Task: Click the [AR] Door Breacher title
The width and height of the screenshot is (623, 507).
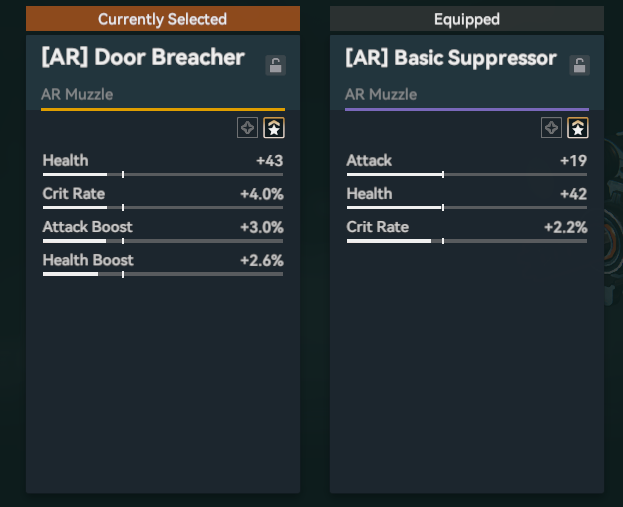Action: point(143,57)
